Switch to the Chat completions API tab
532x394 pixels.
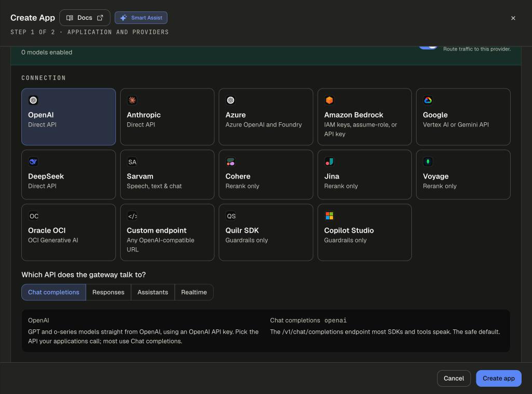[54, 292]
